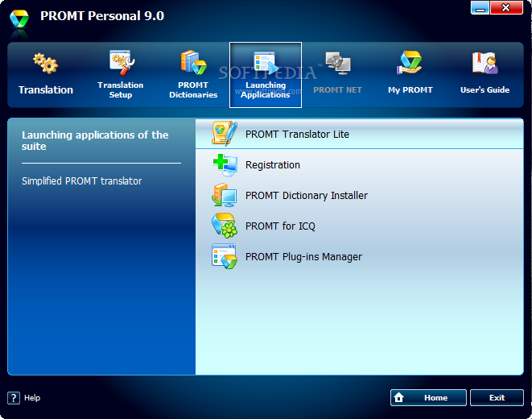Click the house icon on Home button
The height and width of the screenshot is (419, 532).
(x=399, y=397)
